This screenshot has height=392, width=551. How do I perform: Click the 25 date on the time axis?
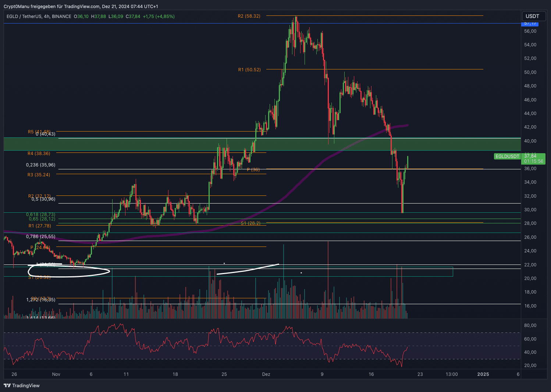point(224,374)
